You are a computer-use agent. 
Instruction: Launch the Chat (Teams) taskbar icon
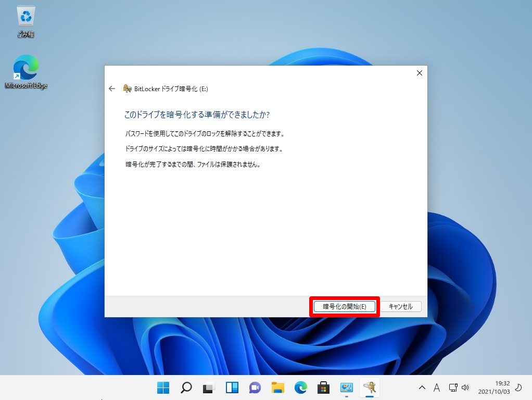pos(255,387)
